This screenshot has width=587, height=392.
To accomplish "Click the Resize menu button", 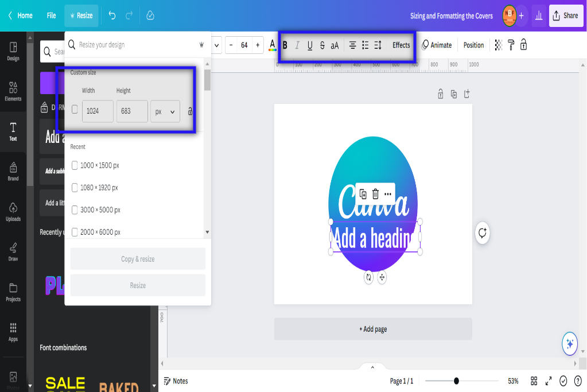I will (x=81, y=15).
